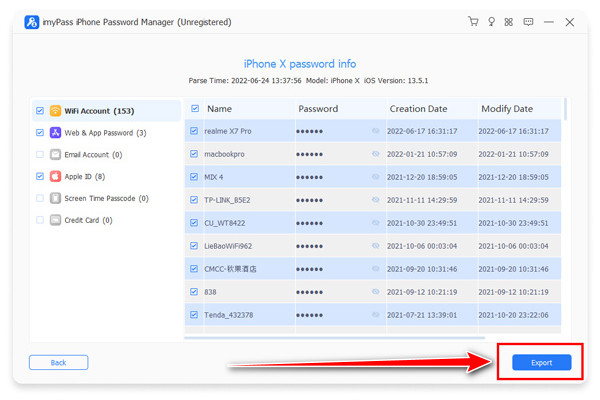Toggle the select-all checkbox beside Name

point(195,108)
